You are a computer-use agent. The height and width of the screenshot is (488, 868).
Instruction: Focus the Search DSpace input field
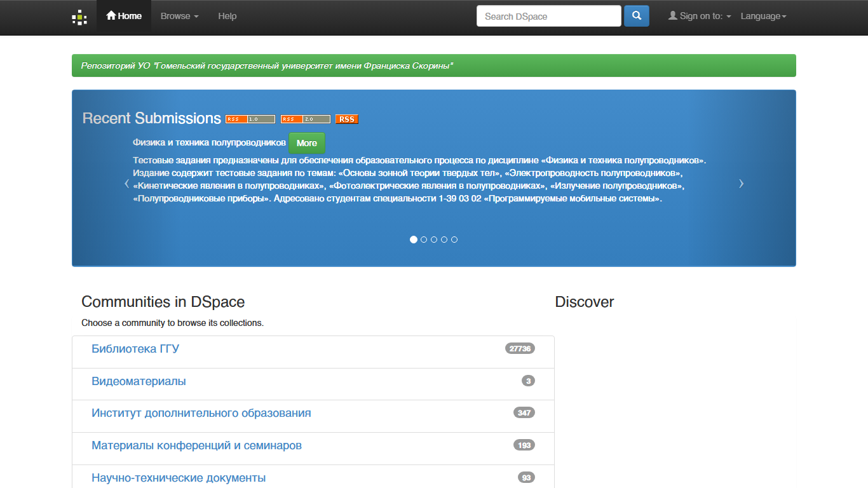coord(549,16)
